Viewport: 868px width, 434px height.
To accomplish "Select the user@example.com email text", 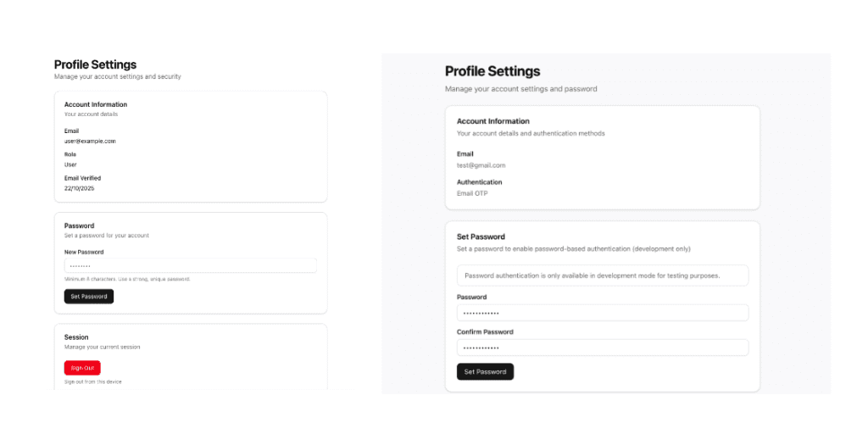I will [x=90, y=141].
